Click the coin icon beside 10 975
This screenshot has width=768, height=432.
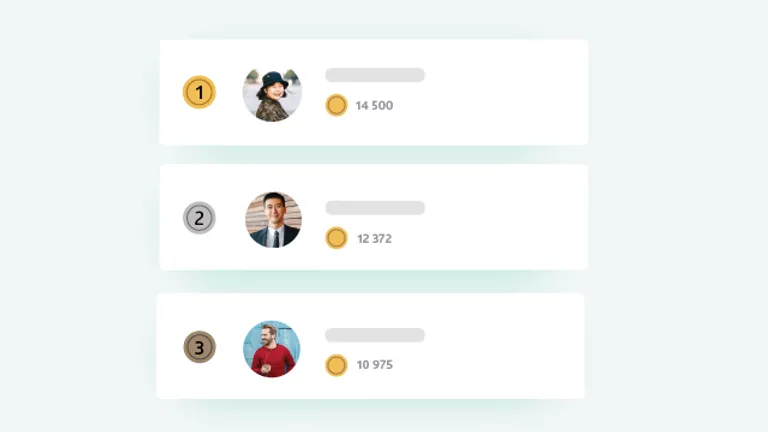(x=336, y=365)
